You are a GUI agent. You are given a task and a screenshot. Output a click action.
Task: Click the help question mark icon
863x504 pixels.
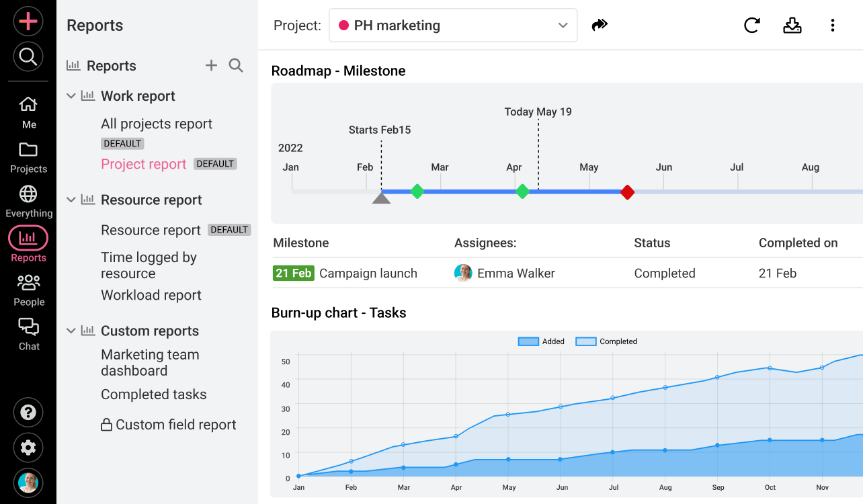tap(28, 413)
